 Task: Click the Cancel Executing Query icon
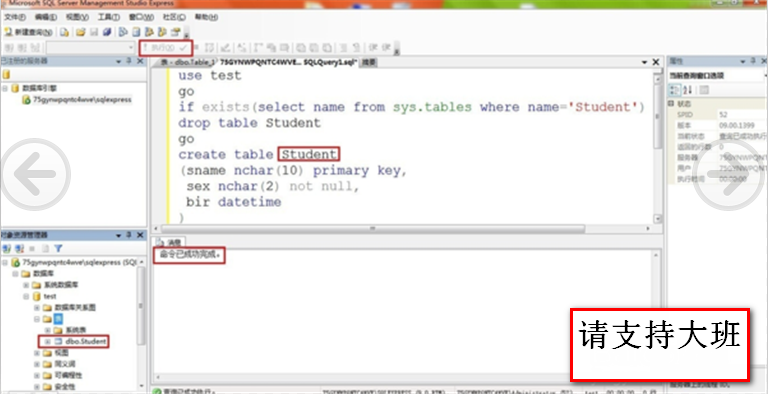(196, 48)
